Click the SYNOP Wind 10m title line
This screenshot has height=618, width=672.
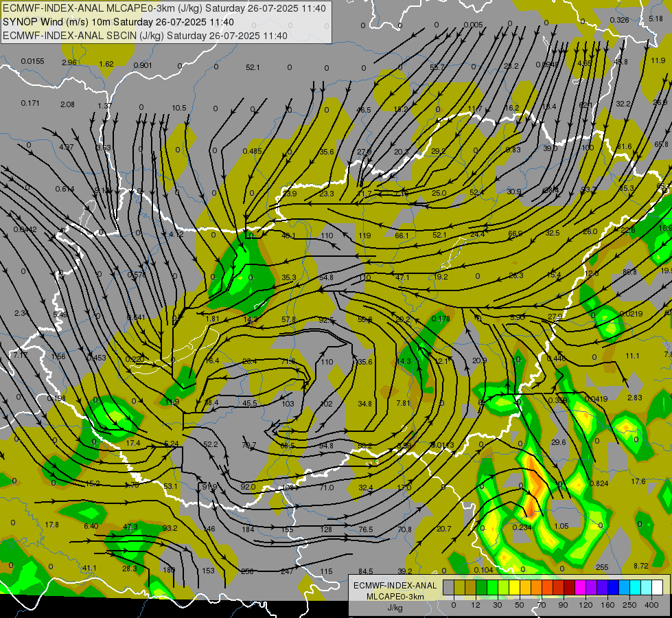coord(118,22)
